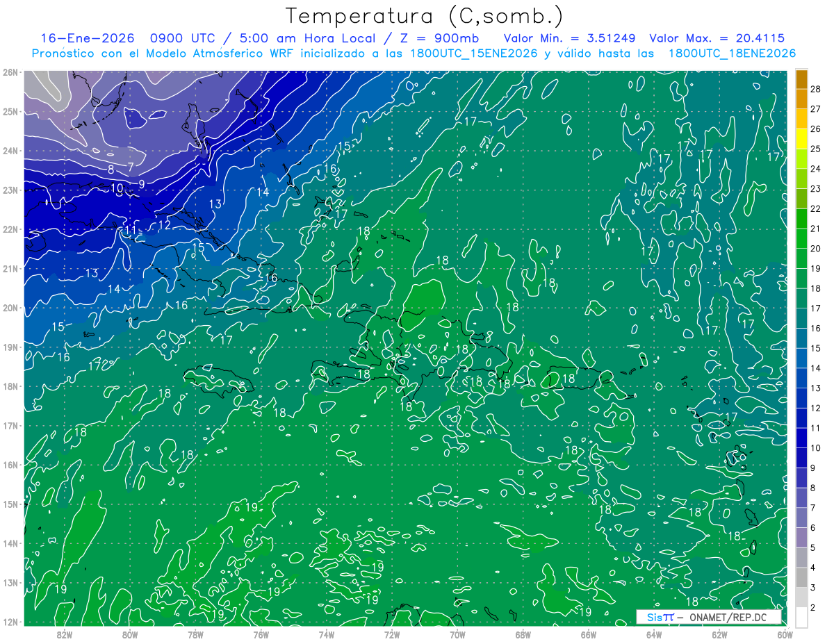Image resolution: width=834 pixels, height=644 pixels.
Task: Click latitude axis label "26N"
Action: (x=10, y=72)
